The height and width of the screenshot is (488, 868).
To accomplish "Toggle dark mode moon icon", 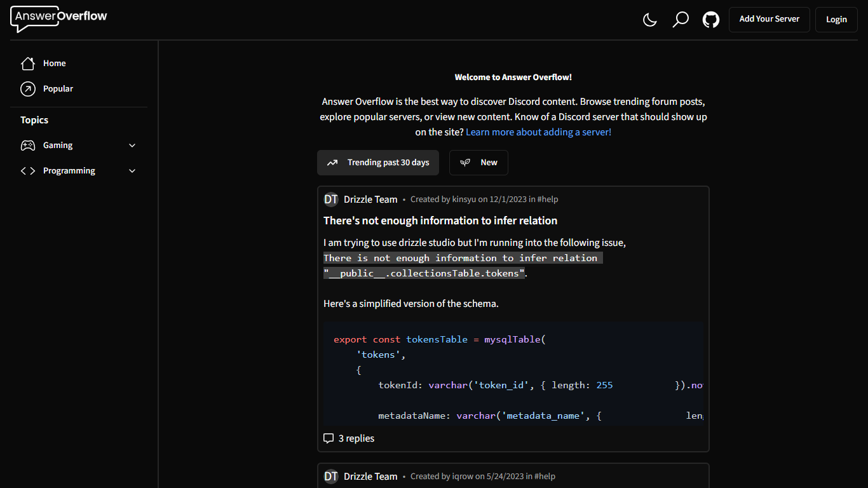I will coord(650,20).
